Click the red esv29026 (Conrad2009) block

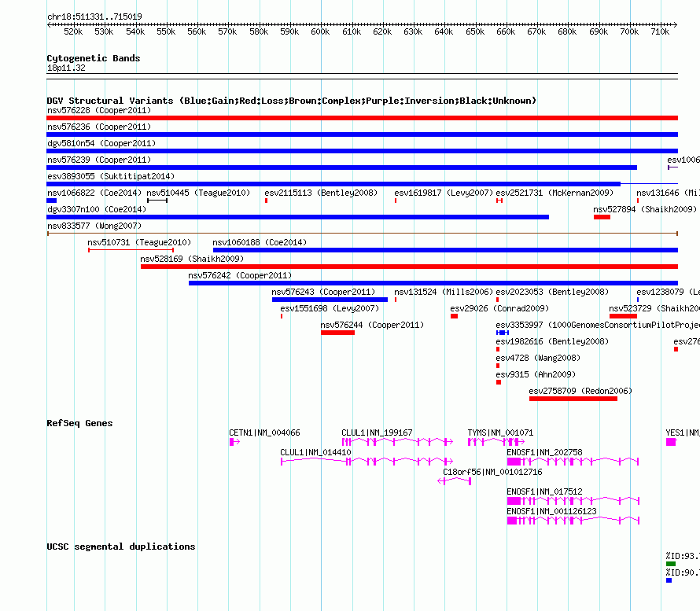pos(454,316)
